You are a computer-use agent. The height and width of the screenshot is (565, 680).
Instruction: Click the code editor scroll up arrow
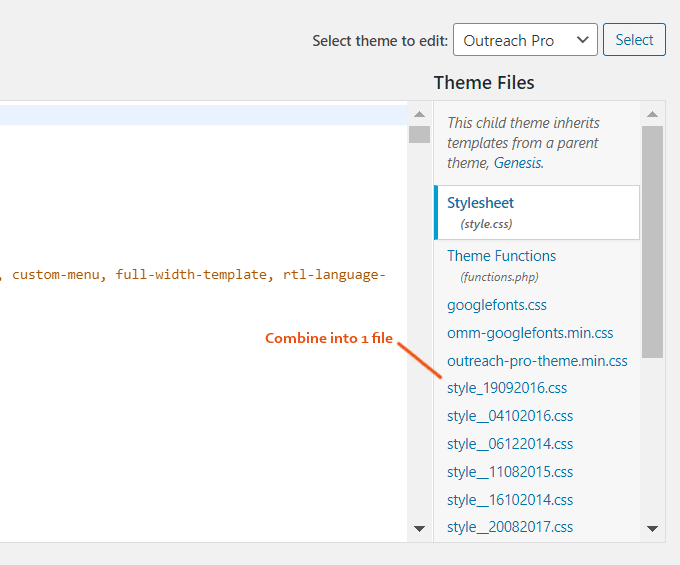tap(419, 114)
